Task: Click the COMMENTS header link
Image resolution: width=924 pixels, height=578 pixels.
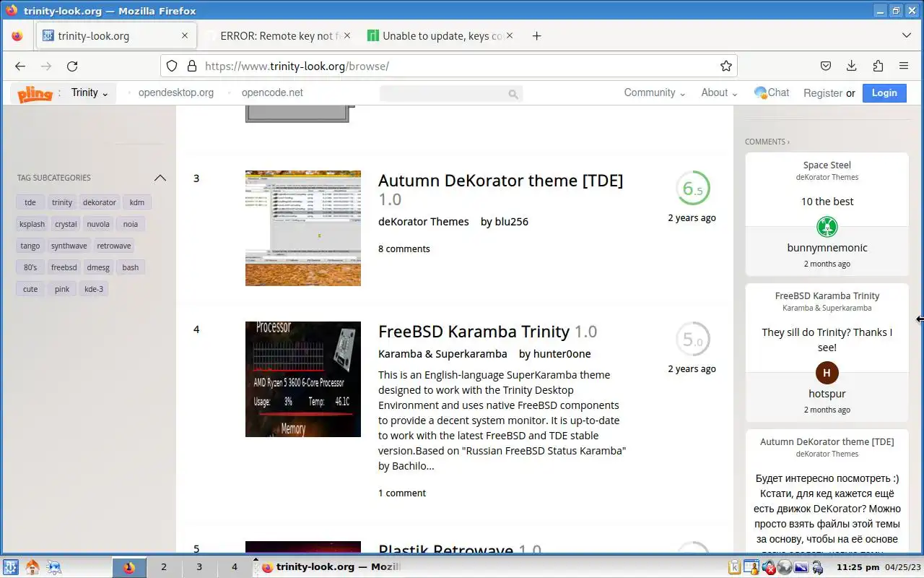Action: (x=767, y=142)
